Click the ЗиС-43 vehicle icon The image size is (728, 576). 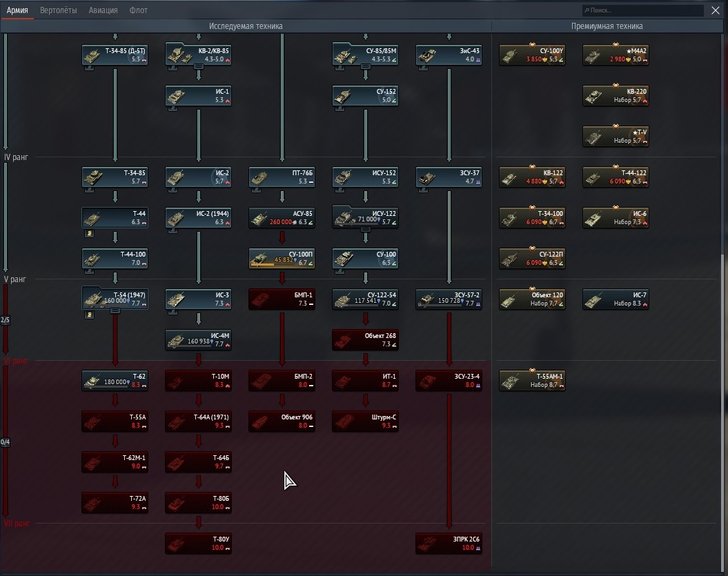pos(426,55)
